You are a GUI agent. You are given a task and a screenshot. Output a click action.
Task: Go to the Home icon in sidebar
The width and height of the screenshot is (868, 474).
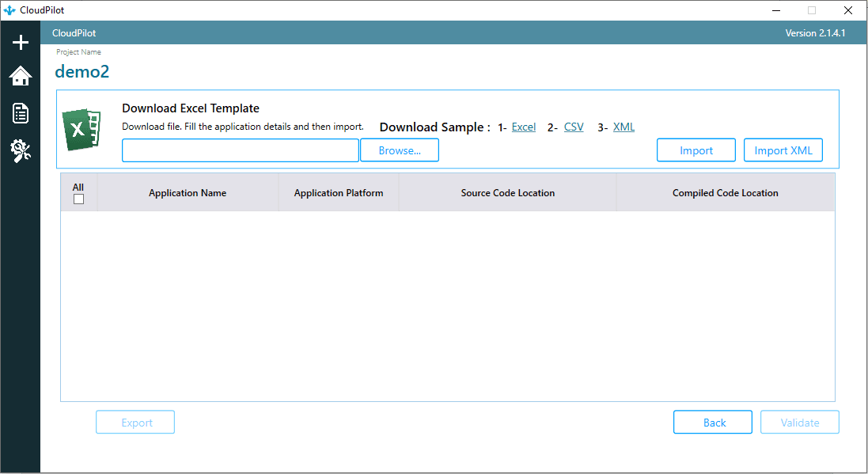(x=21, y=77)
